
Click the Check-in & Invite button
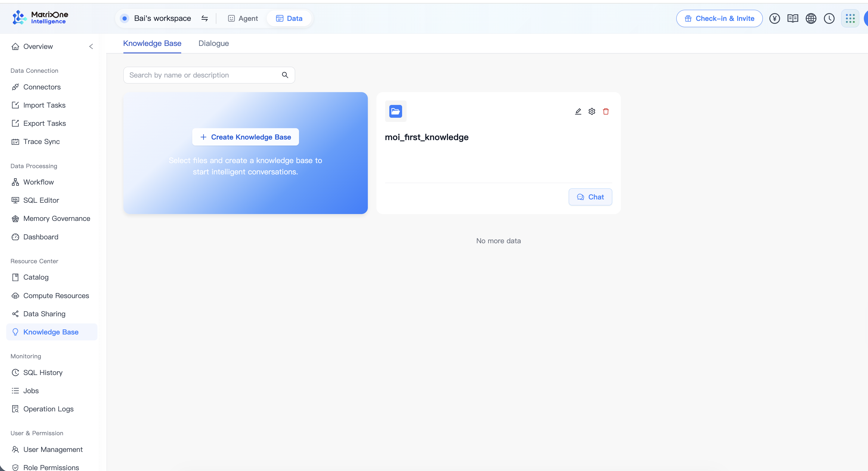pyautogui.click(x=719, y=18)
